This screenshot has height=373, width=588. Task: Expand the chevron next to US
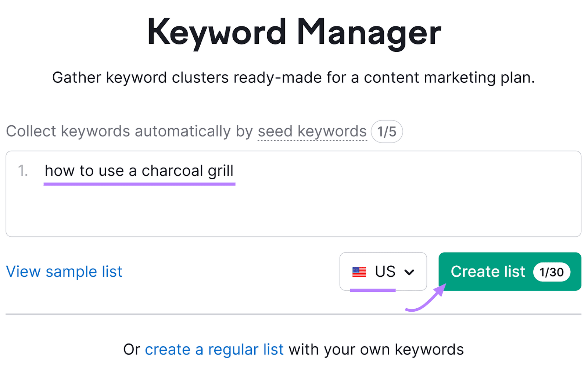coord(409,272)
